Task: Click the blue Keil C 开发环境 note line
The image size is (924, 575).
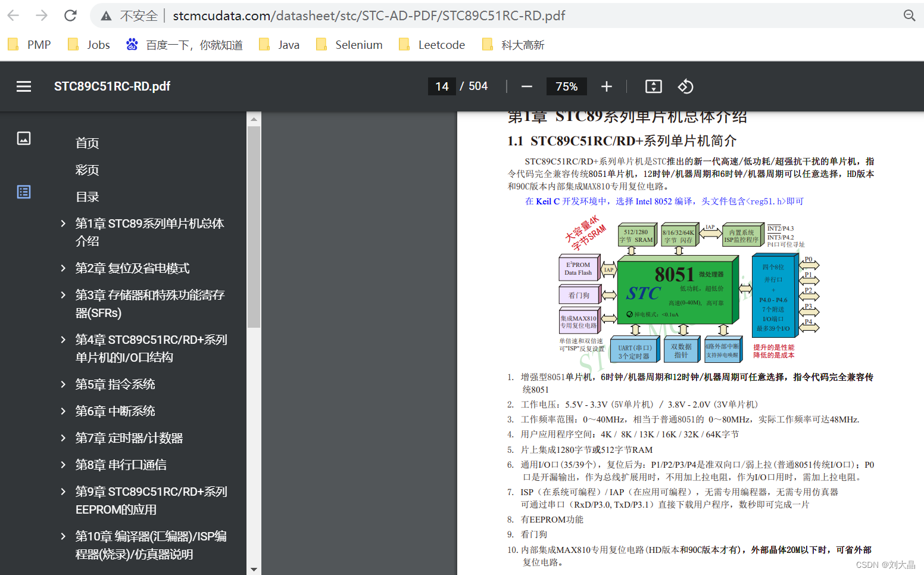Action: [x=664, y=201]
